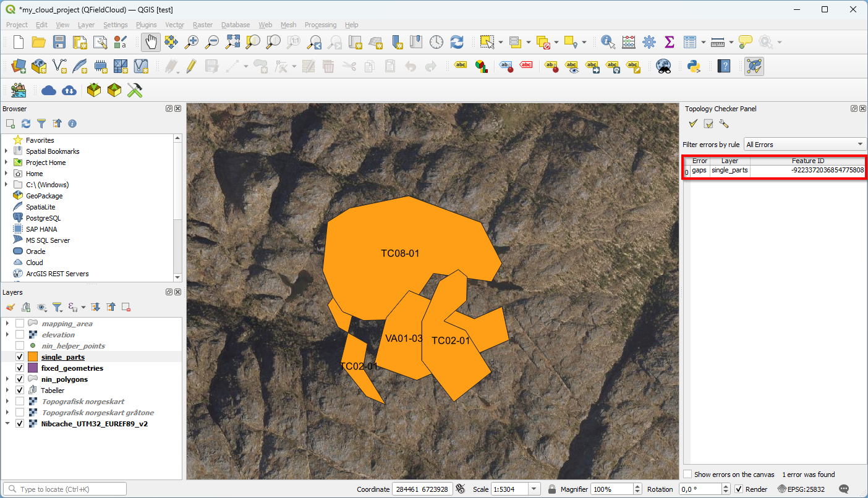The height and width of the screenshot is (498, 868).
Task: Expand the nin_polygons layer group
Action: [7, 379]
